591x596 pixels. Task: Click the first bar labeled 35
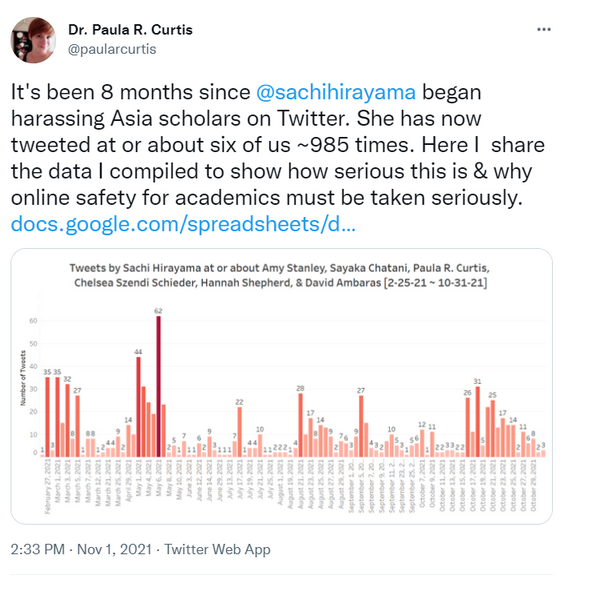(48, 417)
